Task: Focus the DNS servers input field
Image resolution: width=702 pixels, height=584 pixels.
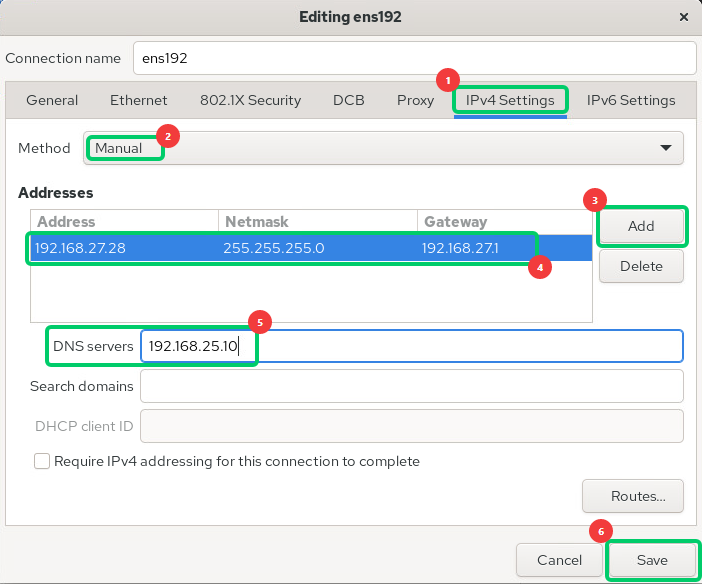Action: coord(411,346)
